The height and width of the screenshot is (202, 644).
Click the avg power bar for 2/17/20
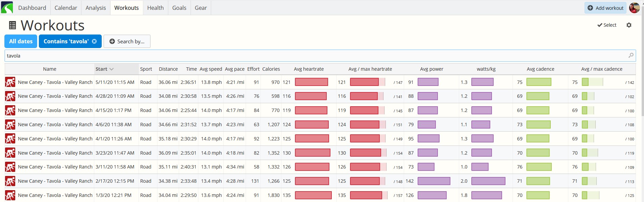click(434, 181)
